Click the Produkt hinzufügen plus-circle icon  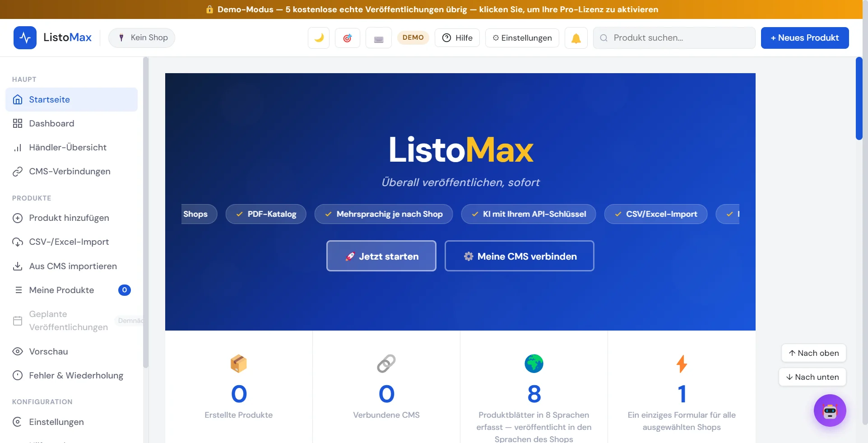pos(18,218)
